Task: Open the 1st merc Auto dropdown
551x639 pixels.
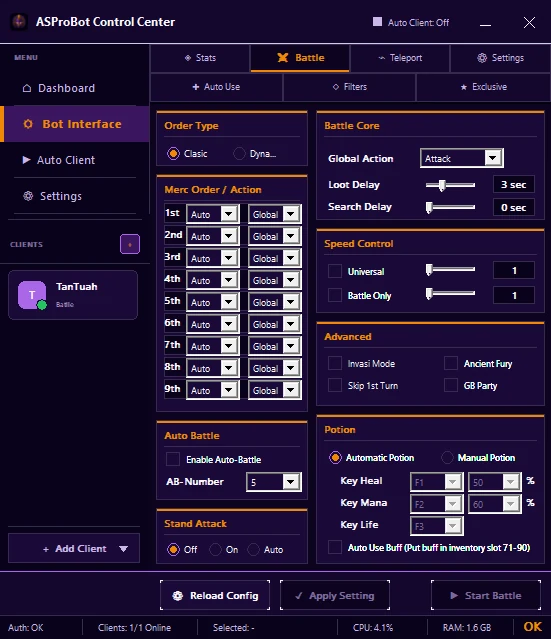Action: [x=213, y=214]
